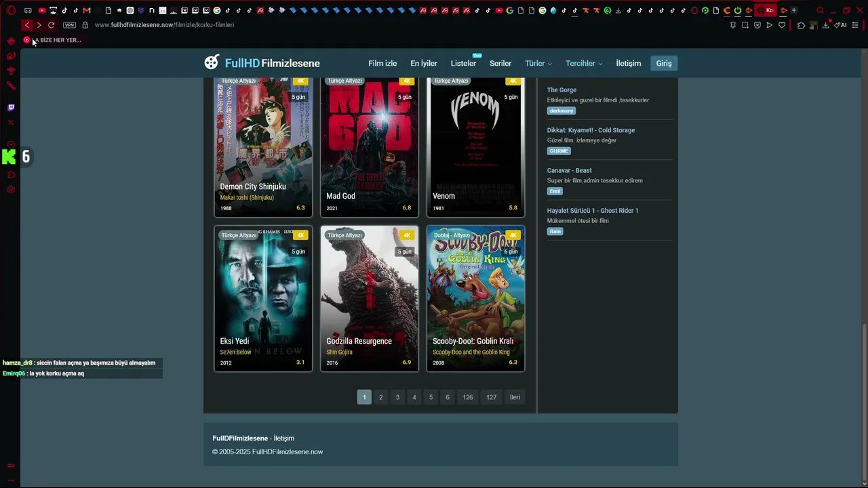Go to pagination page 6

(x=448, y=397)
